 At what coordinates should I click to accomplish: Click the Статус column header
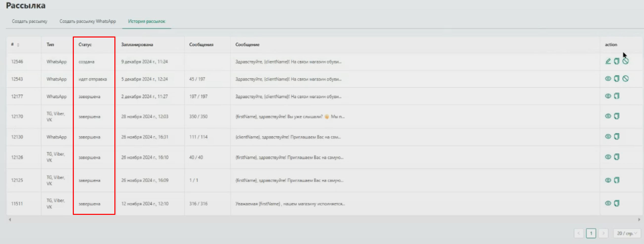[x=85, y=45]
